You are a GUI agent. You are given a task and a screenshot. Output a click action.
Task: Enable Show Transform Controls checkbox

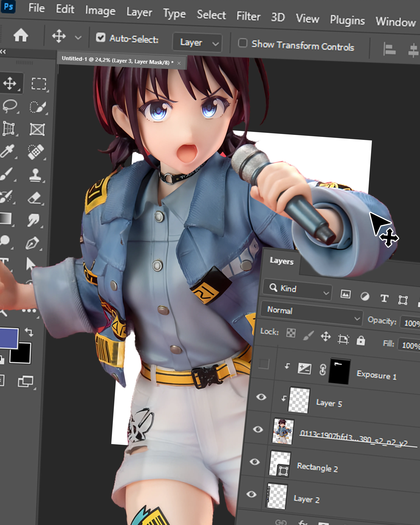point(242,43)
